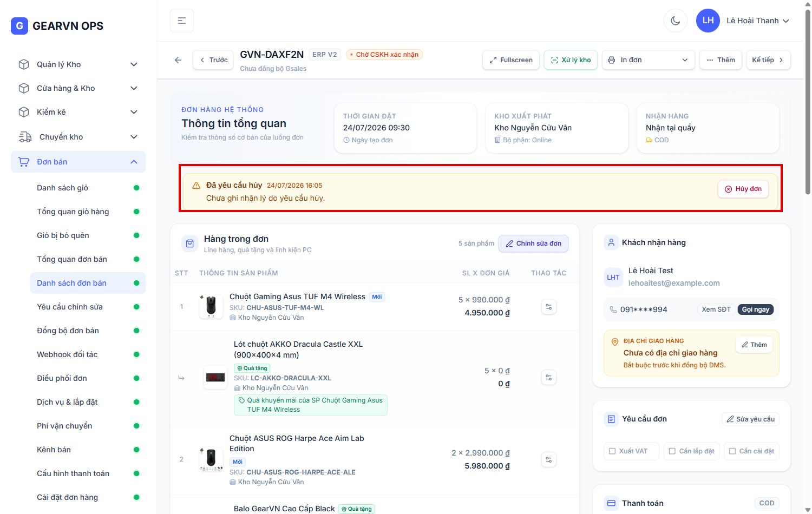Viewport: 812px width, 514px height.
Task: Click the LH user avatar
Action: pos(708,21)
